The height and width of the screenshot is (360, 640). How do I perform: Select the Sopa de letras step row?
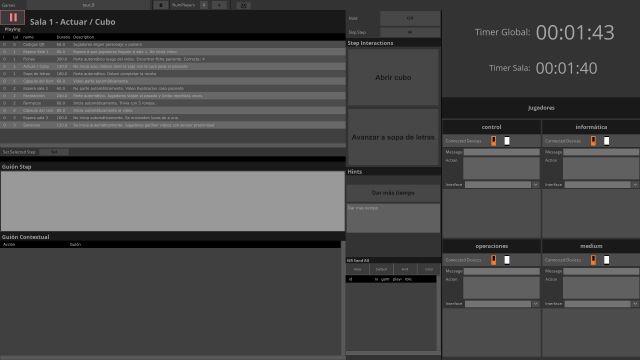[173, 74]
